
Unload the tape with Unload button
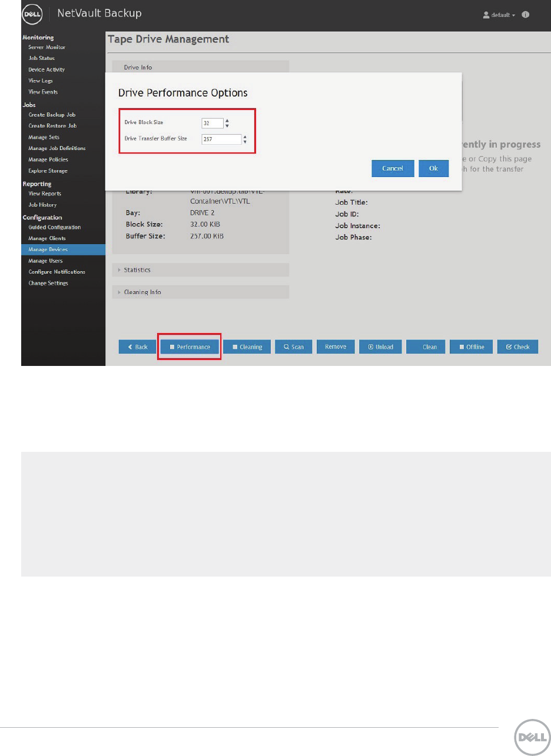(x=380, y=347)
